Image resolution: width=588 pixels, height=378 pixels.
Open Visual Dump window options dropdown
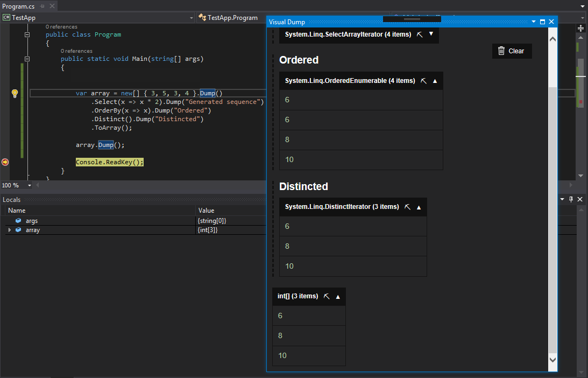pos(533,22)
